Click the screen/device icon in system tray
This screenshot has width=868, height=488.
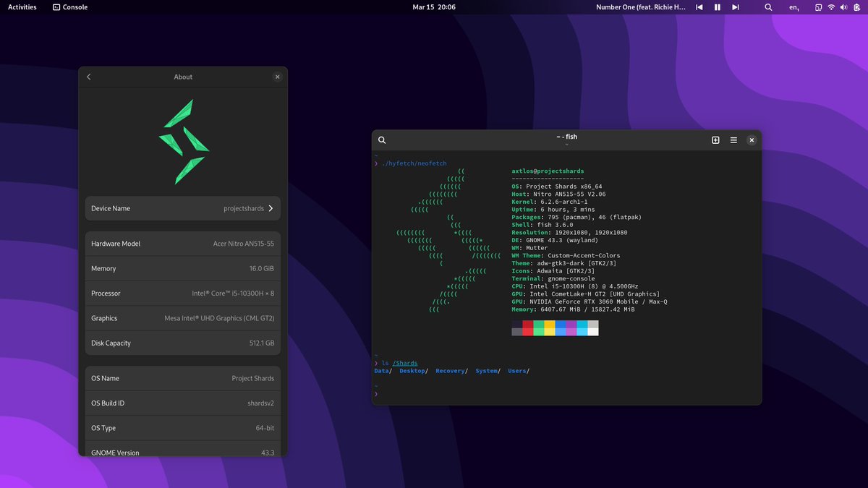[x=818, y=7]
